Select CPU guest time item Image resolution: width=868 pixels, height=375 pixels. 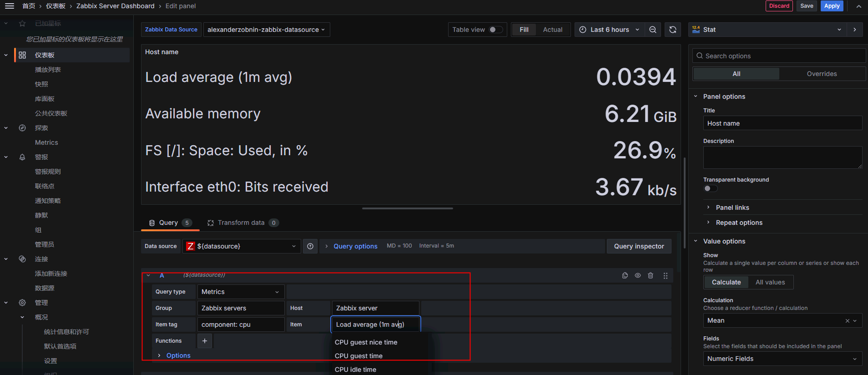(358, 356)
